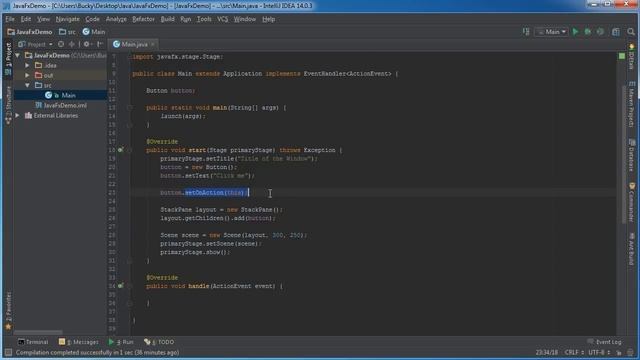Open the Main run configuration dropdown
The width and height of the screenshot is (640, 360).
[551, 31]
